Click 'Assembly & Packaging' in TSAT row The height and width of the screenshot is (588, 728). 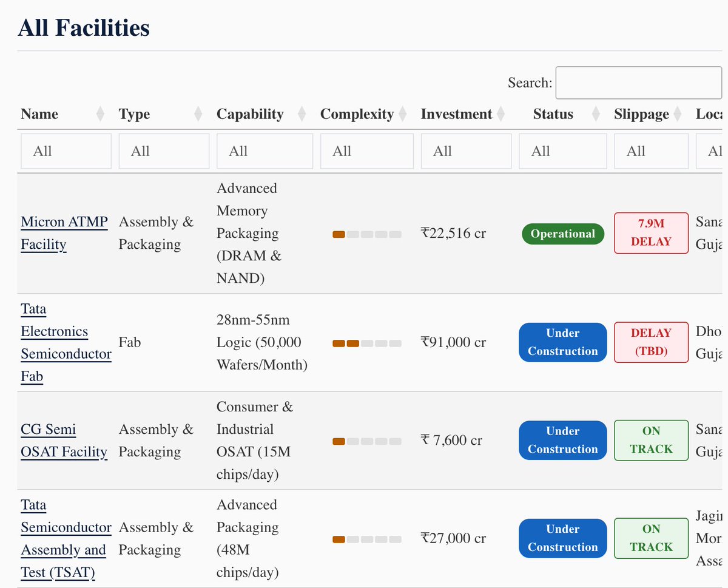[x=156, y=539]
